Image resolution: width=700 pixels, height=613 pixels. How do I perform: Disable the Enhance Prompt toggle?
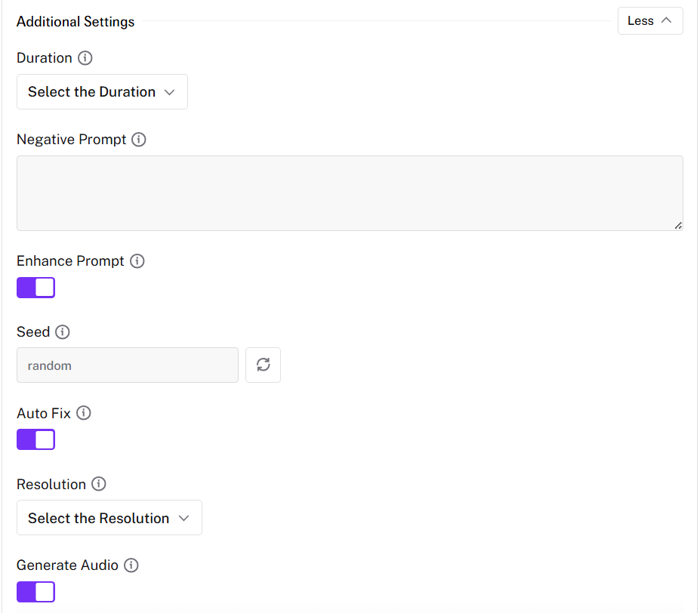(x=35, y=288)
